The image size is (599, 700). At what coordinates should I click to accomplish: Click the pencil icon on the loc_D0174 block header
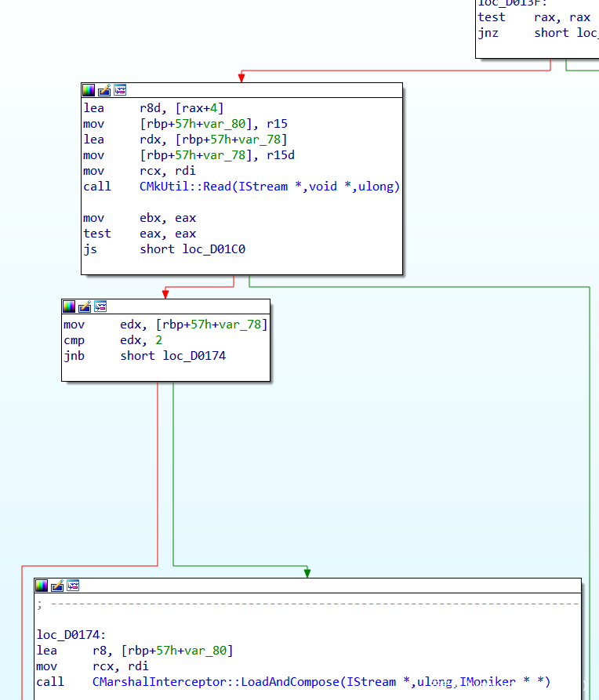(x=57, y=586)
